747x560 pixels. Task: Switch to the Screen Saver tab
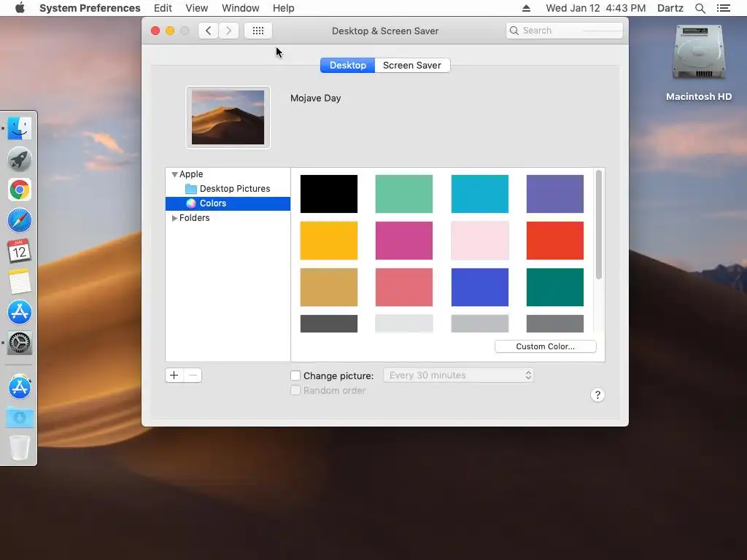[x=412, y=65]
